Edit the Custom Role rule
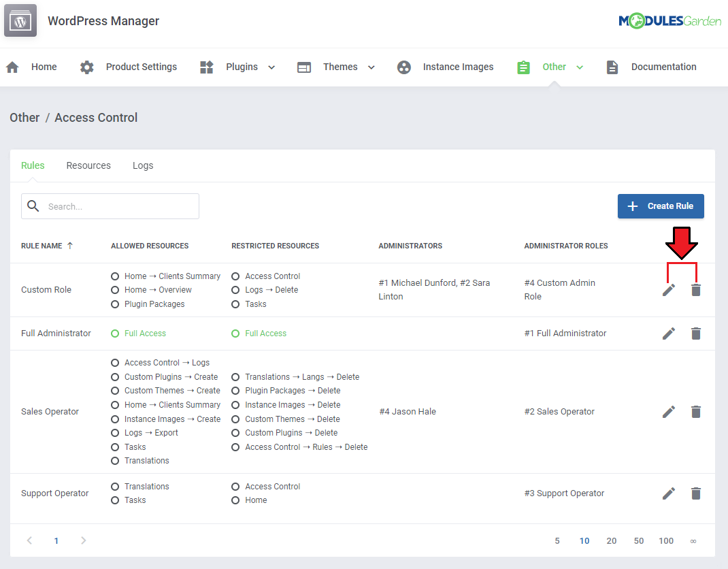The height and width of the screenshot is (569, 728). 669,290
